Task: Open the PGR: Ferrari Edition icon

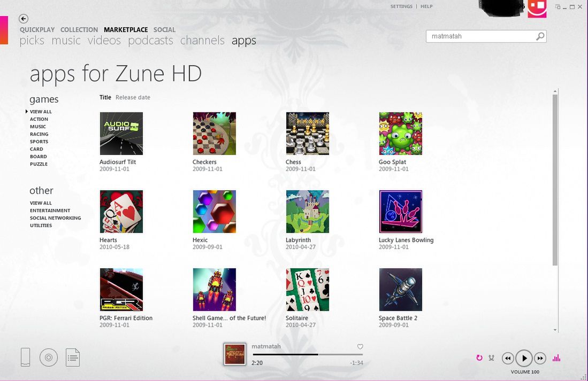Action: [121, 289]
